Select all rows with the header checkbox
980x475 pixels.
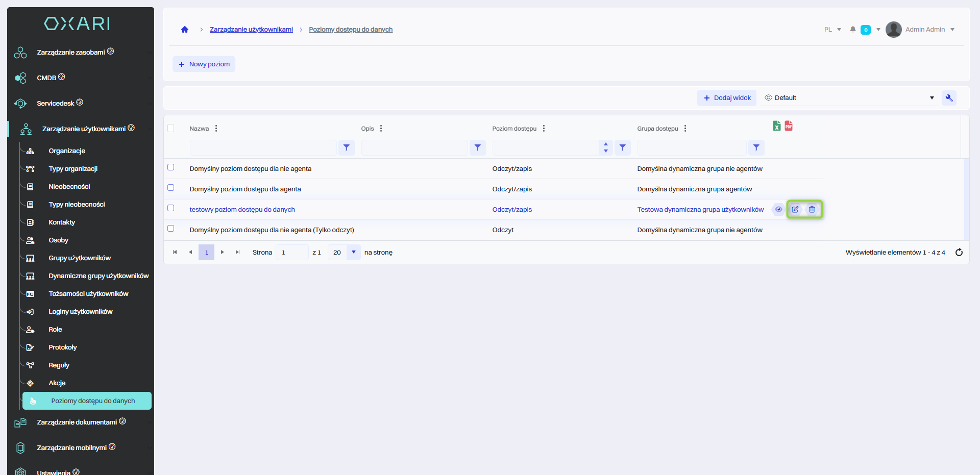171,128
